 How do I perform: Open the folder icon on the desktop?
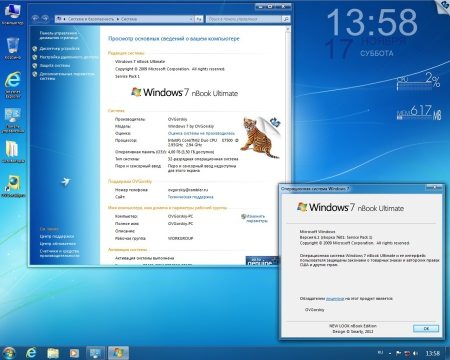tap(13, 151)
